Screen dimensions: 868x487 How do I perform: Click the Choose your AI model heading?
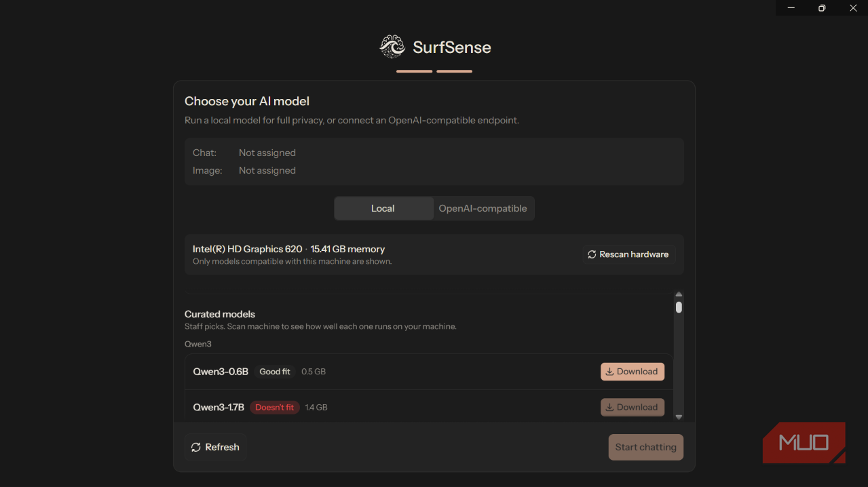[x=247, y=101]
